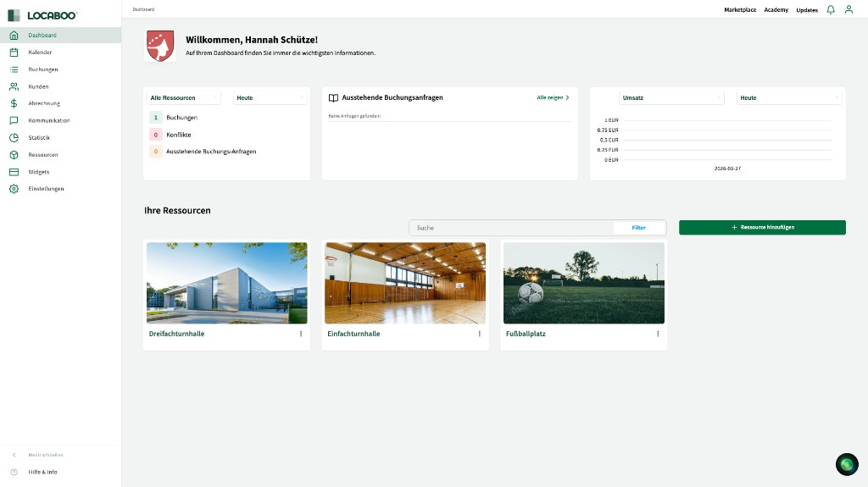Click Dashboard breadcrumb text
Viewport: 868px width, 487px height.
point(143,9)
